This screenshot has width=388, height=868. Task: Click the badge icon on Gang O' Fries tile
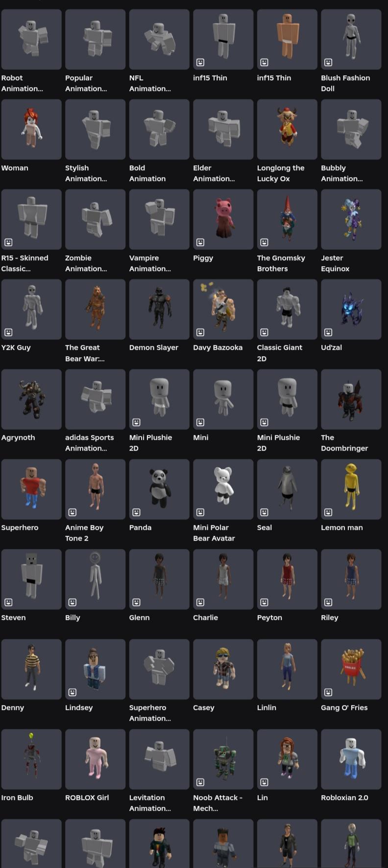tap(328, 692)
